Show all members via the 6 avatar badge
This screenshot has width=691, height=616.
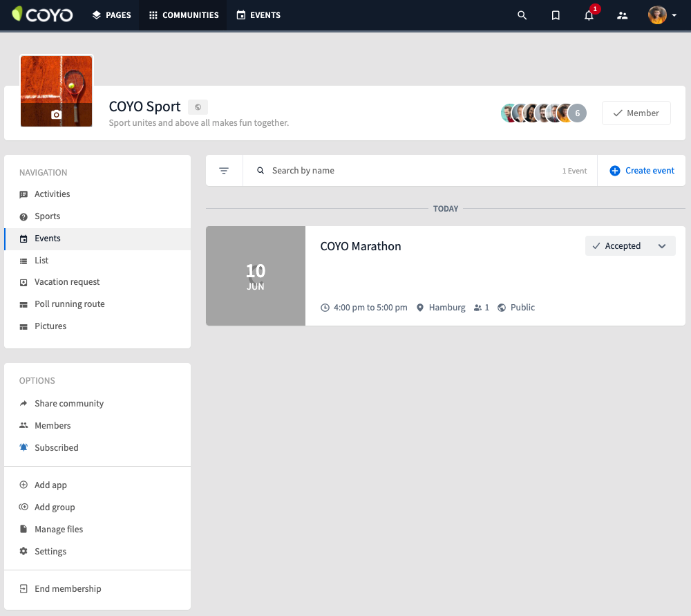[x=577, y=113]
